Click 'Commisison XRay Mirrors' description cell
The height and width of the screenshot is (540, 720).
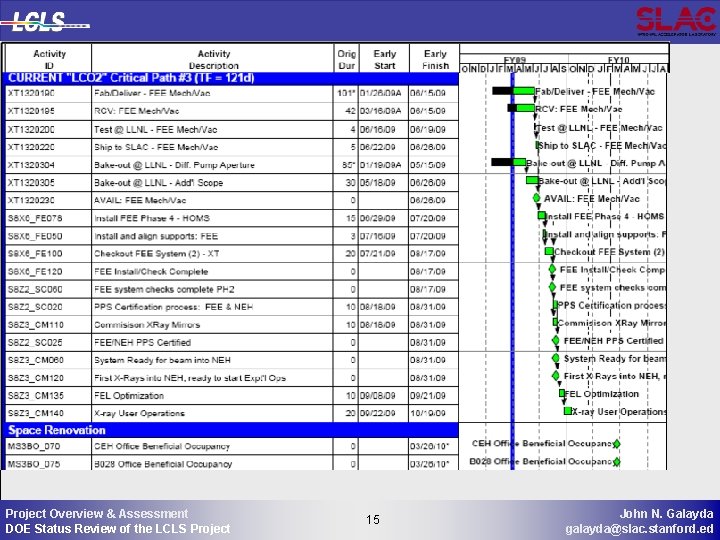tap(213, 325)
